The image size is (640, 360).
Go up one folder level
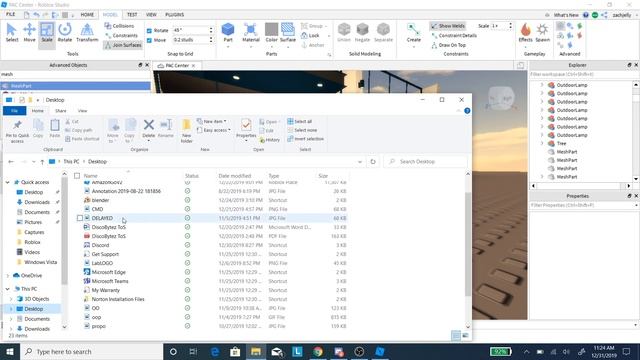[42, 162]
